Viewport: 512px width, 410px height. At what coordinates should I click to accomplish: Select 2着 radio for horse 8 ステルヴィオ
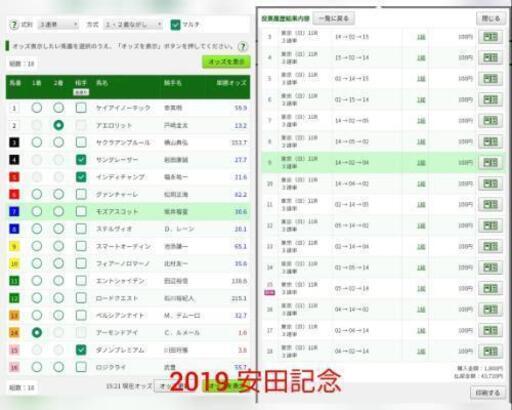[x=58, y=229]
